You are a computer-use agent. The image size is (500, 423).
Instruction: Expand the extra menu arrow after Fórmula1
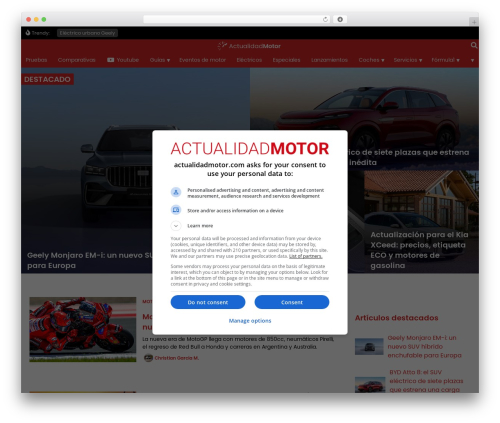tap(472, 60)
